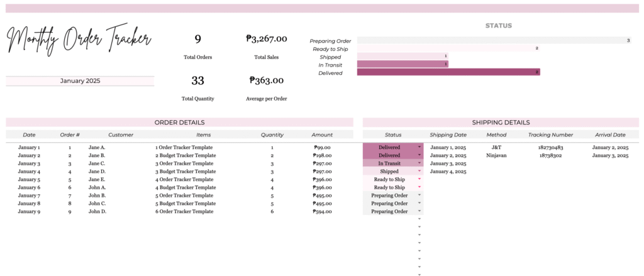Click the Ready to Ship chart bar
Image resolution: width=644 pixels, height=276 pixels.
[448, 48]
